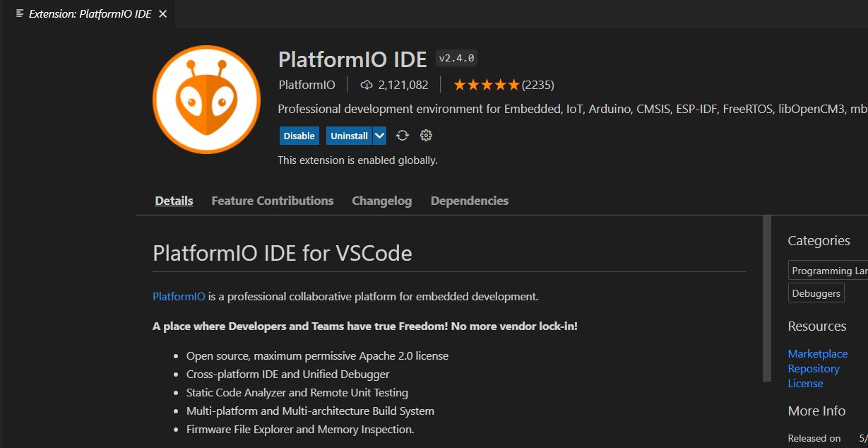
Task: Click the More Info heading
Action: [x=816, y=411]
